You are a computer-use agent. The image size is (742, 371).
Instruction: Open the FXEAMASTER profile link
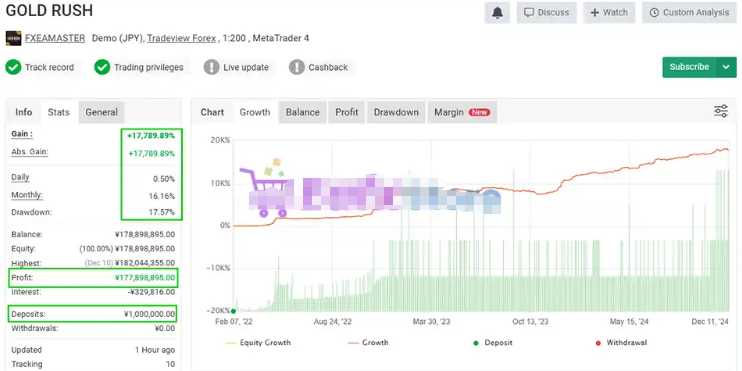pos(55,38)
